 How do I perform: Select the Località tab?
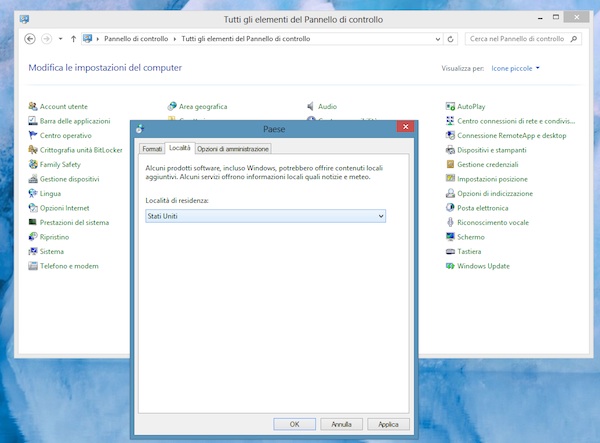click(x=179, y=148)
